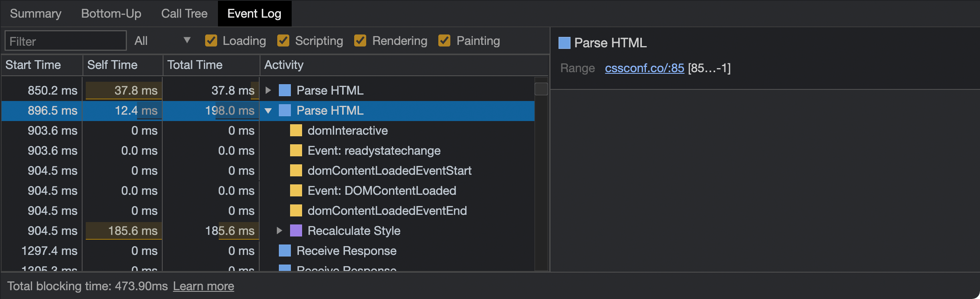This screenshot has height=299, width=980.
Task: Open the Learn more link
Action: coord(204,286)
